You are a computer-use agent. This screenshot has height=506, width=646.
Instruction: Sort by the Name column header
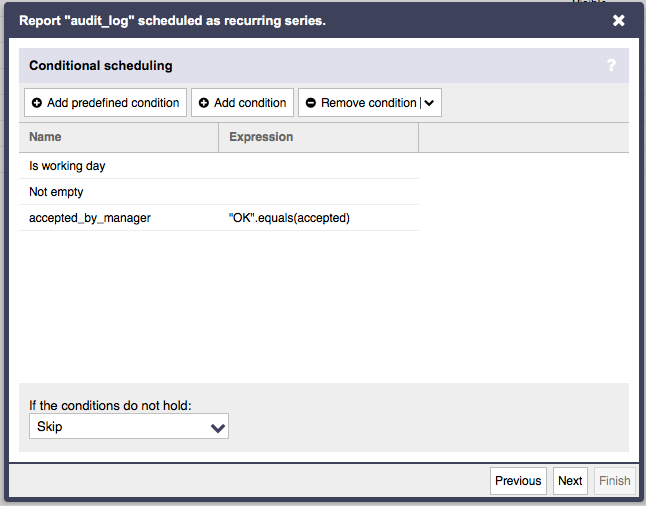pyautogui.click(x=119, y=137)
